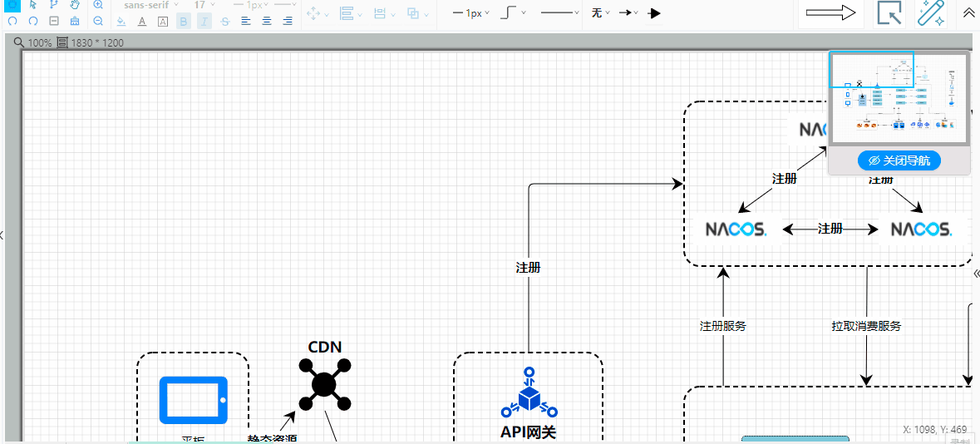The image size is (980, 444).
Task: Click the CDN text label
Action: point(325,347)
